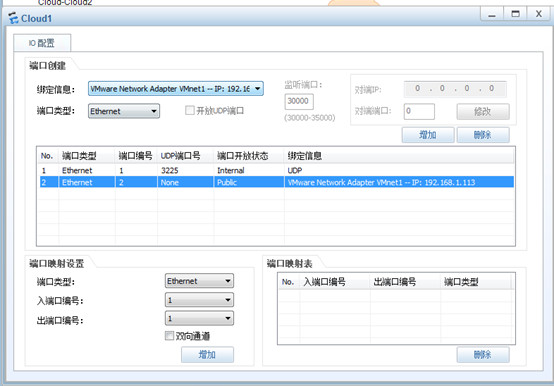Toggle the 双向通道 checkbox

[x=170, y=335]
